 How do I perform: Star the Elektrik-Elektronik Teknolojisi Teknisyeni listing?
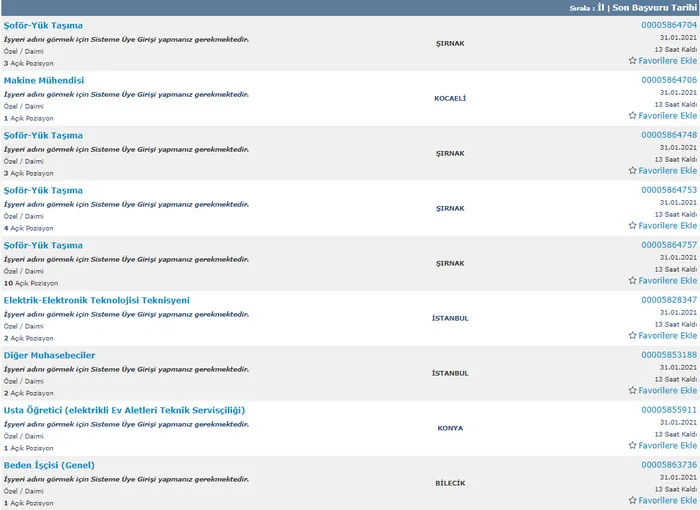632,335
